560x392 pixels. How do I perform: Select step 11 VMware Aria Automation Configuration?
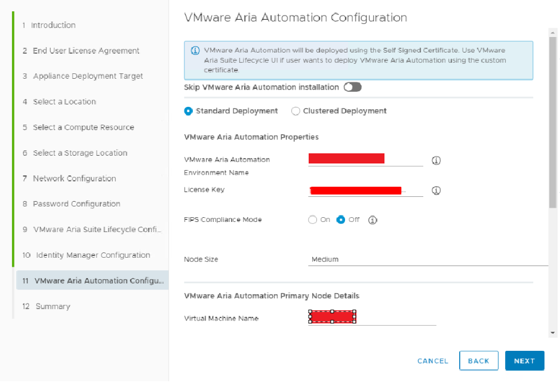(93, 280)
